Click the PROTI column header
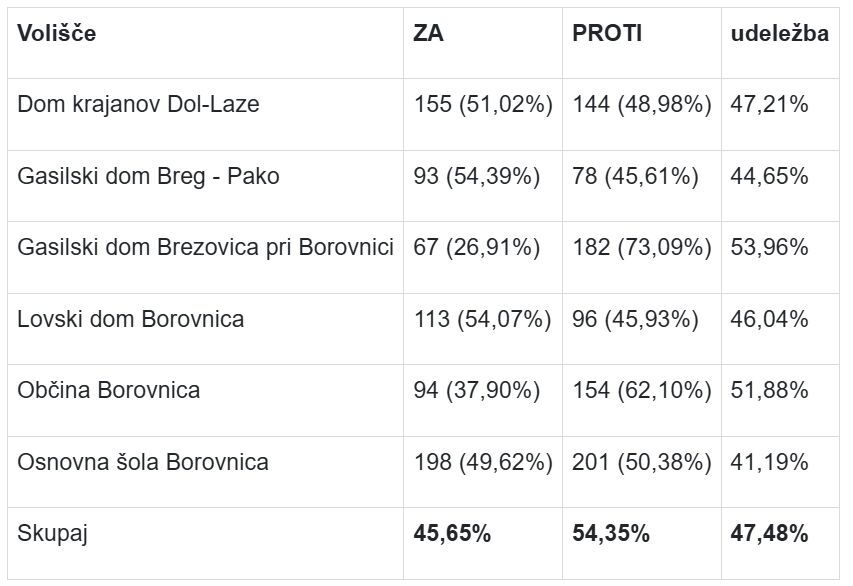This screenshot has height=586, width=853. click(607, 33)
